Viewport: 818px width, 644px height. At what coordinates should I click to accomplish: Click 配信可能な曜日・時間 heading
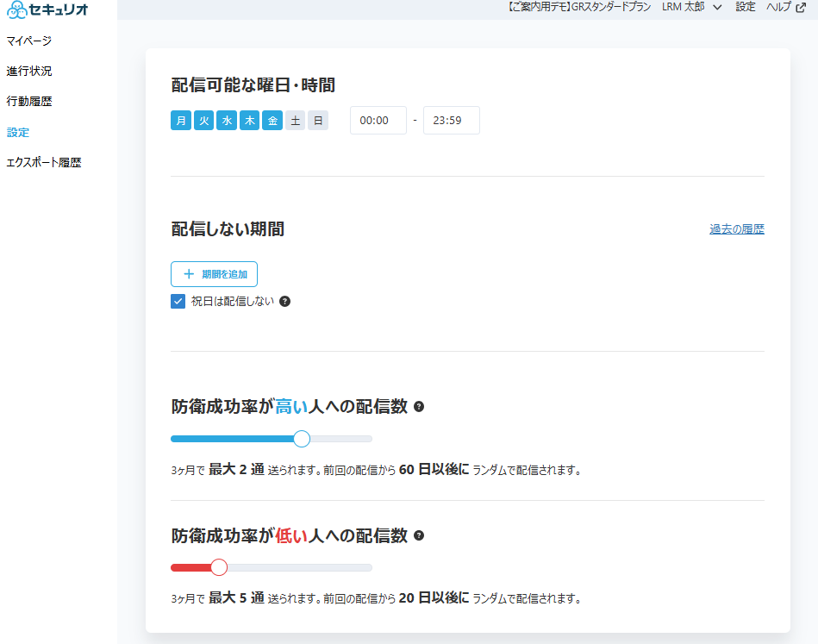(x=253, y=85)
